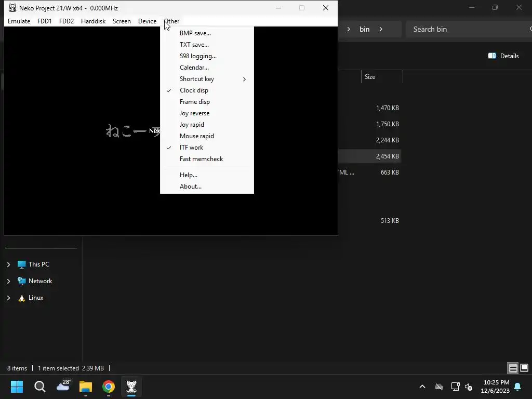Image resolution: width=532 pixels, height=399 pixels.
Task: Click the Neko Project cat icon in title bar
Action: 12,8
